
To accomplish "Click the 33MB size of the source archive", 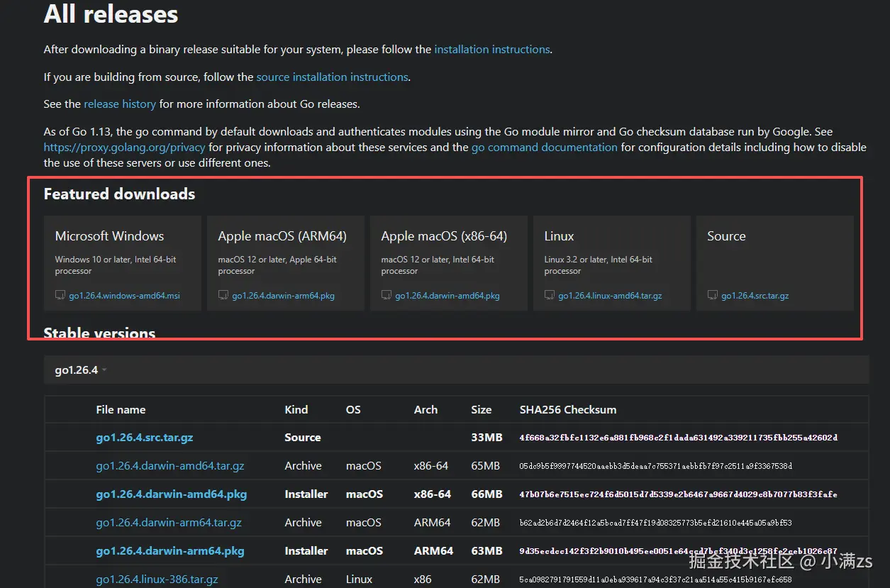I will [x=486, y=438].
